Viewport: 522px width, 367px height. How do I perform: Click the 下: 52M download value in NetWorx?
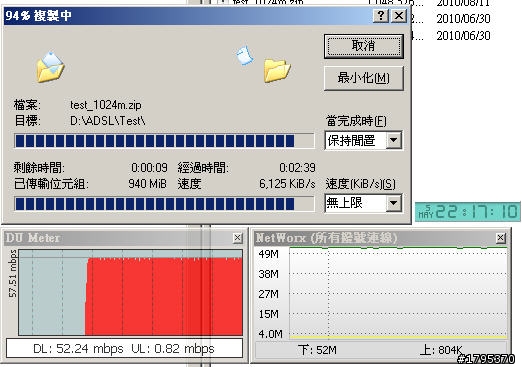[x=317, y=350]
